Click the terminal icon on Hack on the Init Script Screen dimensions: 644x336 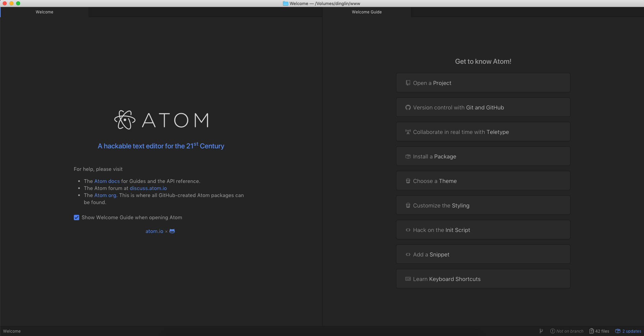click(x=408, y=230)
